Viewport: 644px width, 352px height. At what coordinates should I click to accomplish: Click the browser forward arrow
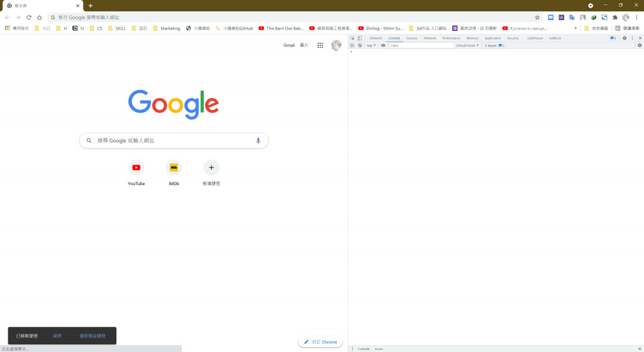pyautogui.click(x=18, y=17)
